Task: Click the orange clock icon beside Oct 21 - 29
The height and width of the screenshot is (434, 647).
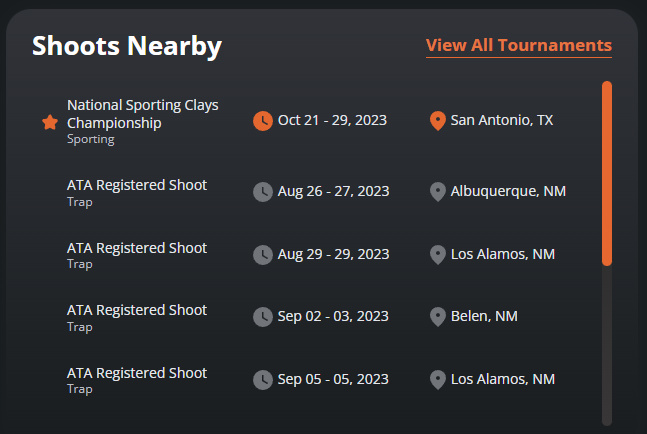Action: point(263,121)
